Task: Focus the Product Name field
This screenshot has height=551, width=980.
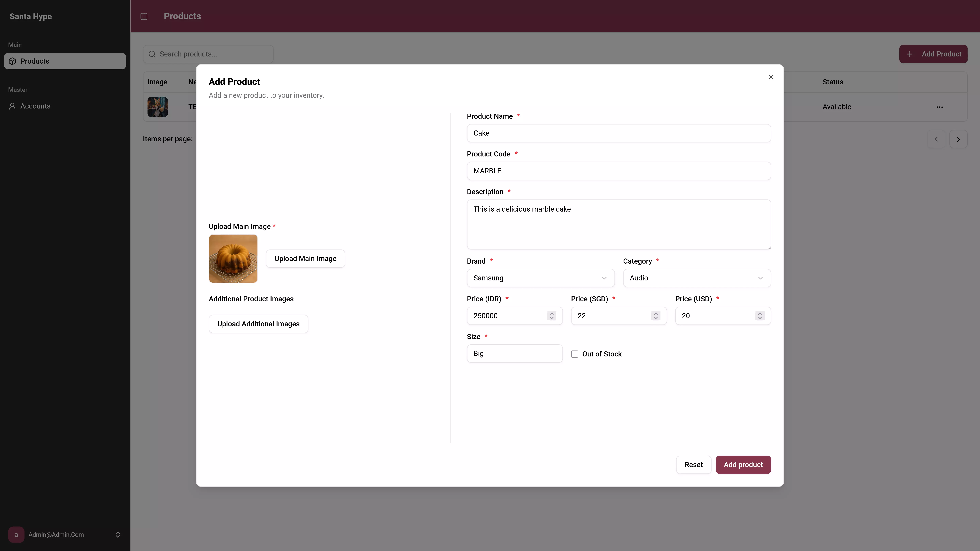Action: click(x=619, y=133)
